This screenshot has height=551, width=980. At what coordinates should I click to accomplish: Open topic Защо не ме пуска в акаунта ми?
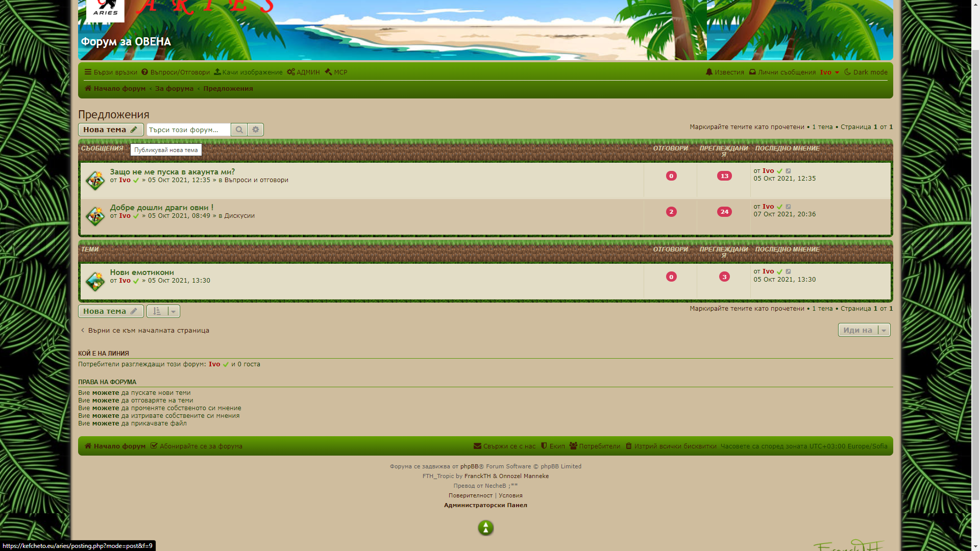172,172
